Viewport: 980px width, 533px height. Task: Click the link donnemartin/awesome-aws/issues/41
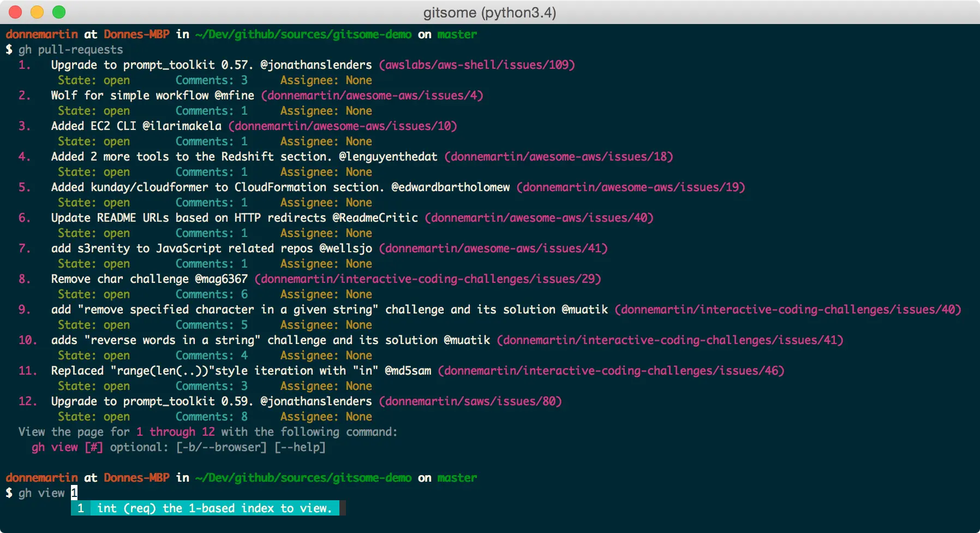493,248
